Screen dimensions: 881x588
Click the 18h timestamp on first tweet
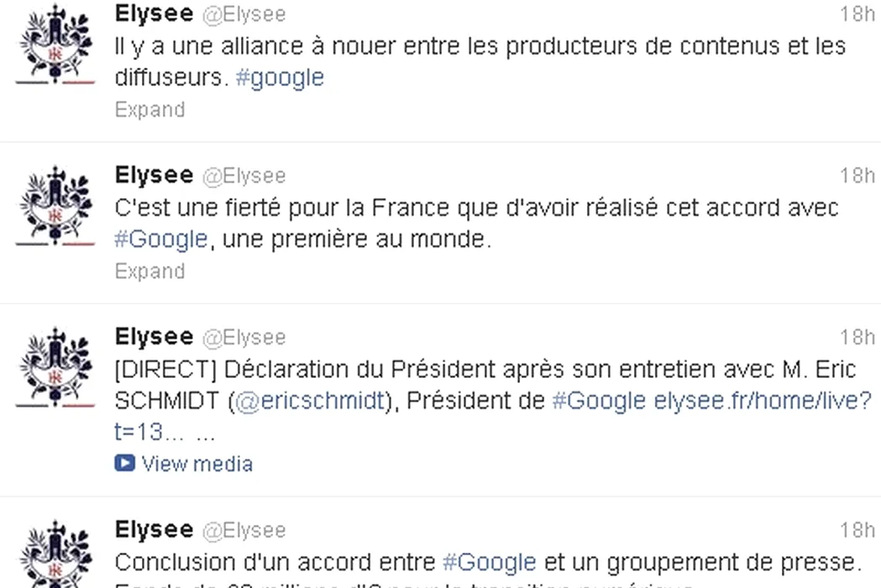click(857, 13)
